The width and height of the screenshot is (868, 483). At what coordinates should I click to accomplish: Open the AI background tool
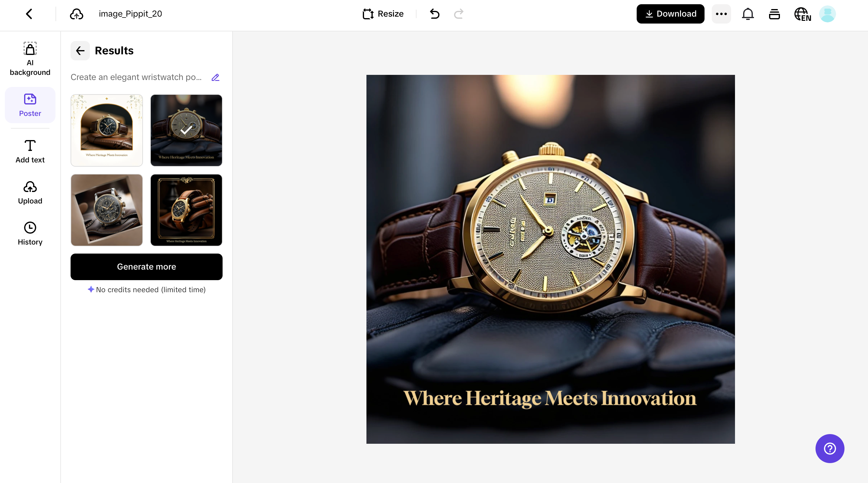pyautogui.click(x=30, y=59)
